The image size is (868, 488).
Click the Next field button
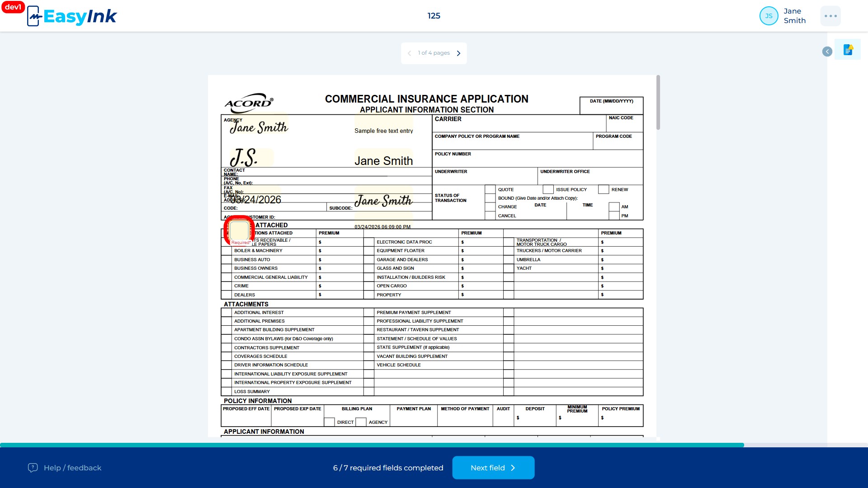click(493, 468)
